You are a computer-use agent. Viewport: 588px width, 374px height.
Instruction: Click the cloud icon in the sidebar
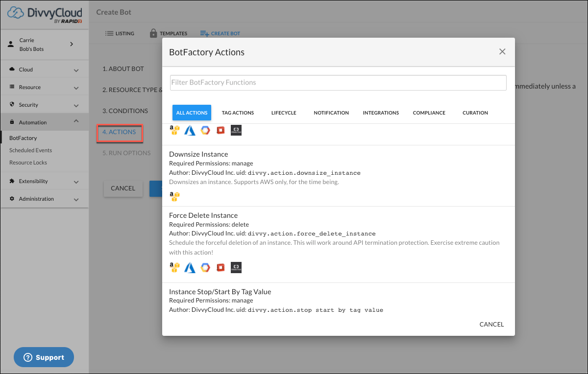coord(12,70)
